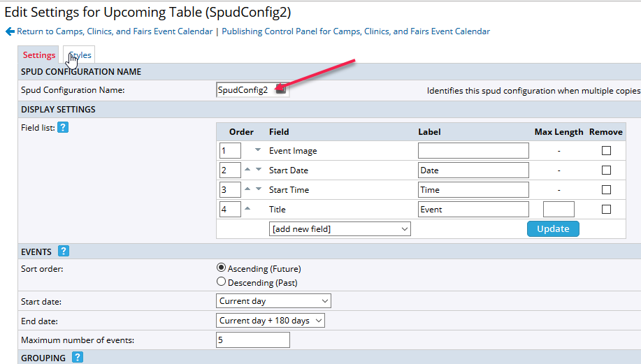641x364 pixels.
Task: Check Remove box for Start Time
Action: pyautogui.click(x=606, y=190)
